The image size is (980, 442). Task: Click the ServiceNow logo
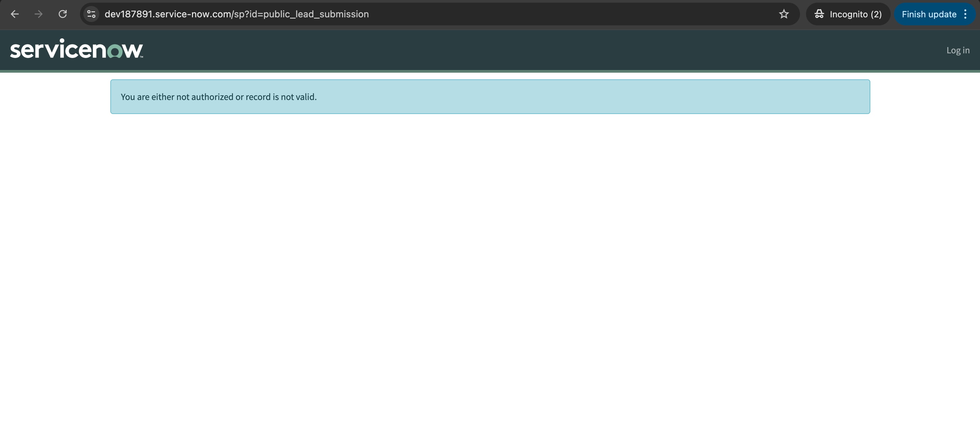tap(76, 49)
